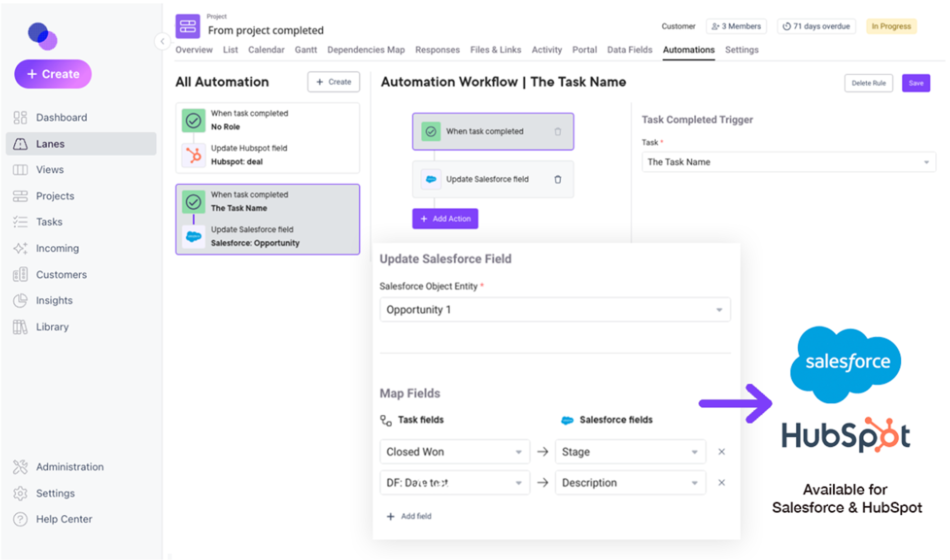
Task: Switch to the Gantt tab
Action: point(306,50)
